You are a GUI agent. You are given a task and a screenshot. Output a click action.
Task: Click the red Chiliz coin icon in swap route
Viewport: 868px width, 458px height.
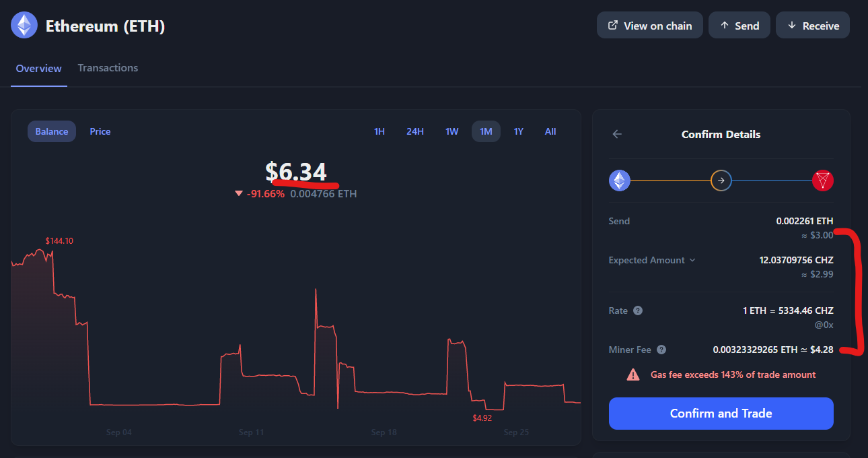click(x=823, y=181)
